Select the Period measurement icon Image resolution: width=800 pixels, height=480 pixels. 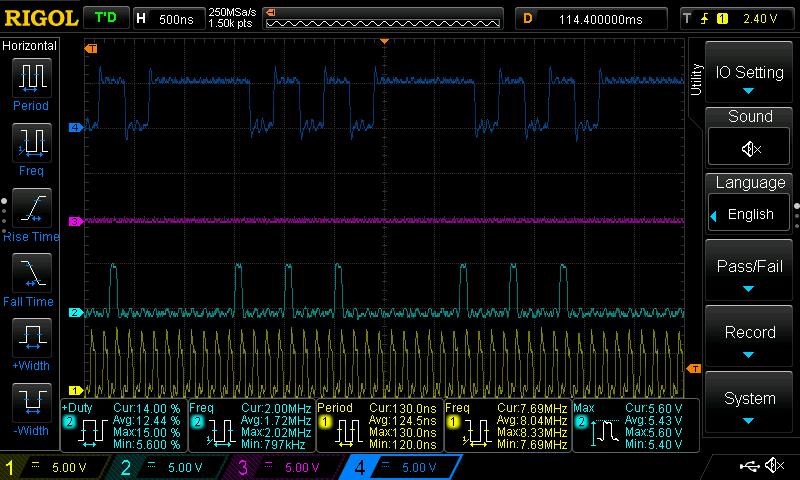(x=32, y=78)
